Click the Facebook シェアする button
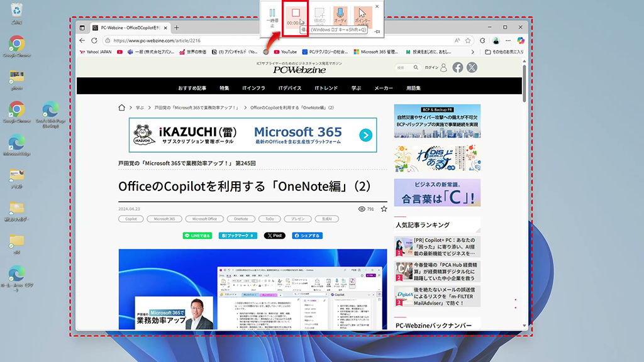644x362 pixels. point(307,236)
